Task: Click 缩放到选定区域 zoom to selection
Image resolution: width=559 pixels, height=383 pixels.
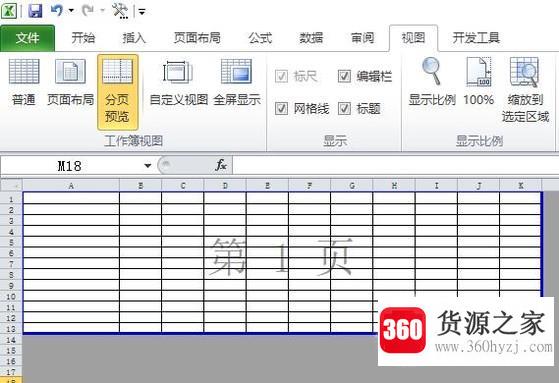Action: 525,90
